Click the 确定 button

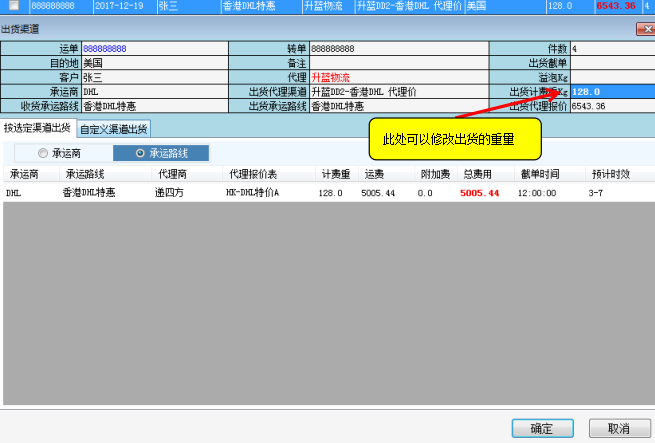541,427
